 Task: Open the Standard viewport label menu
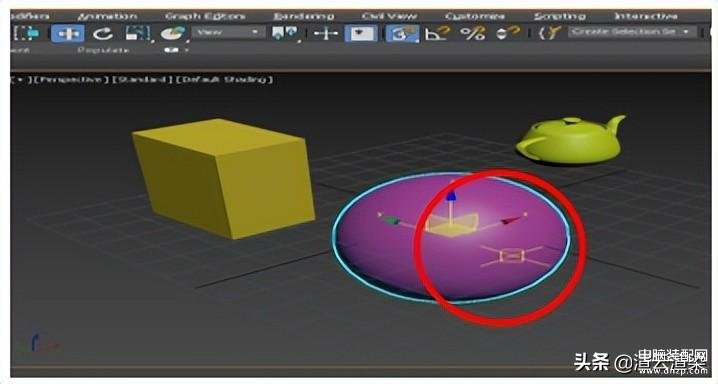[142, 79]
